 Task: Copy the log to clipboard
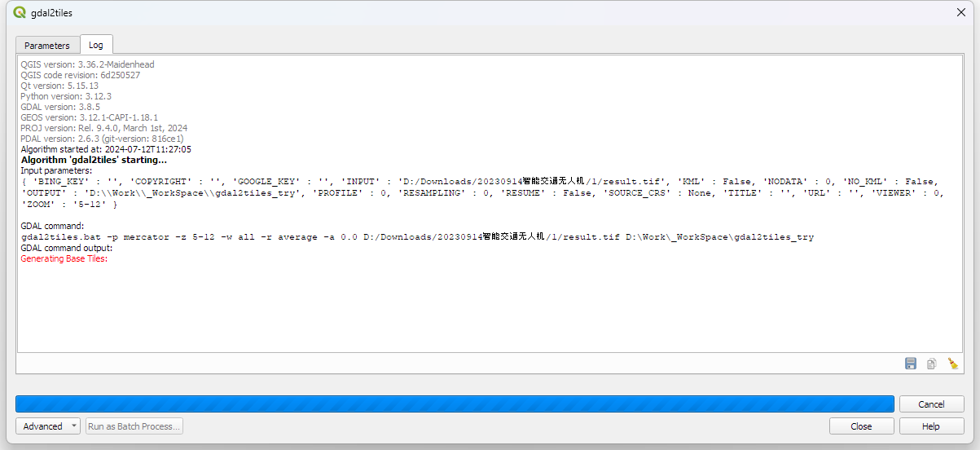(932, 364)
